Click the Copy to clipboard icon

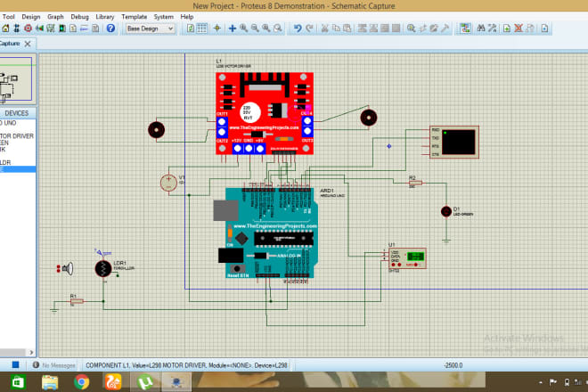pos(337,29)
